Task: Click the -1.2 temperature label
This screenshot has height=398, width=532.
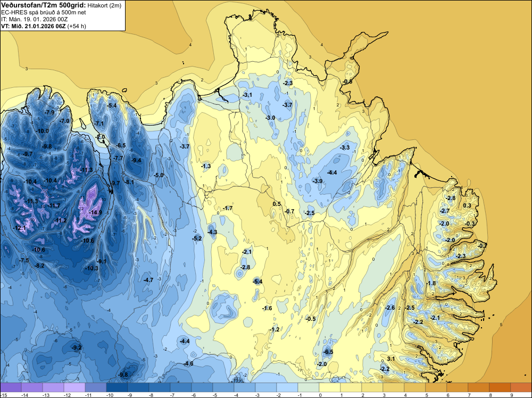Action: (275, 329)
